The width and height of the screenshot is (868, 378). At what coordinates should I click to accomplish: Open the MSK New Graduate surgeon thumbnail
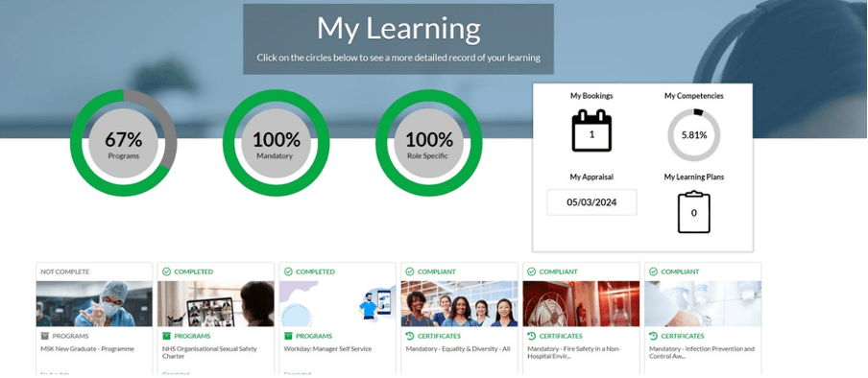coord(94,303)
